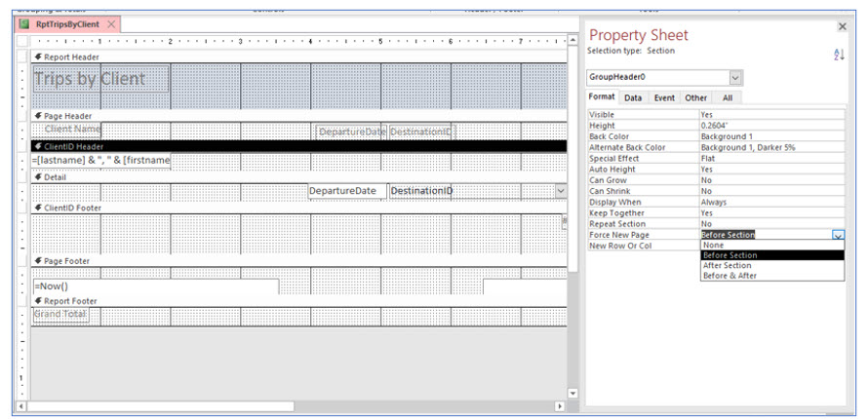Collapse the Force New Page dropdown arrow
Screen dimensions: 868x419
839,235
